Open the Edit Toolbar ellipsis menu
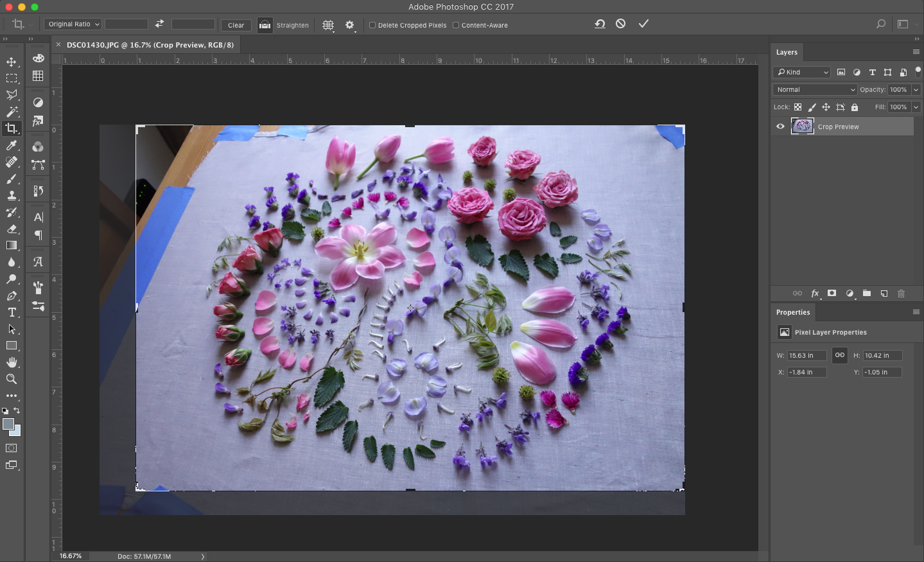This screenshot has height=562, width=924. coord(12,396)
